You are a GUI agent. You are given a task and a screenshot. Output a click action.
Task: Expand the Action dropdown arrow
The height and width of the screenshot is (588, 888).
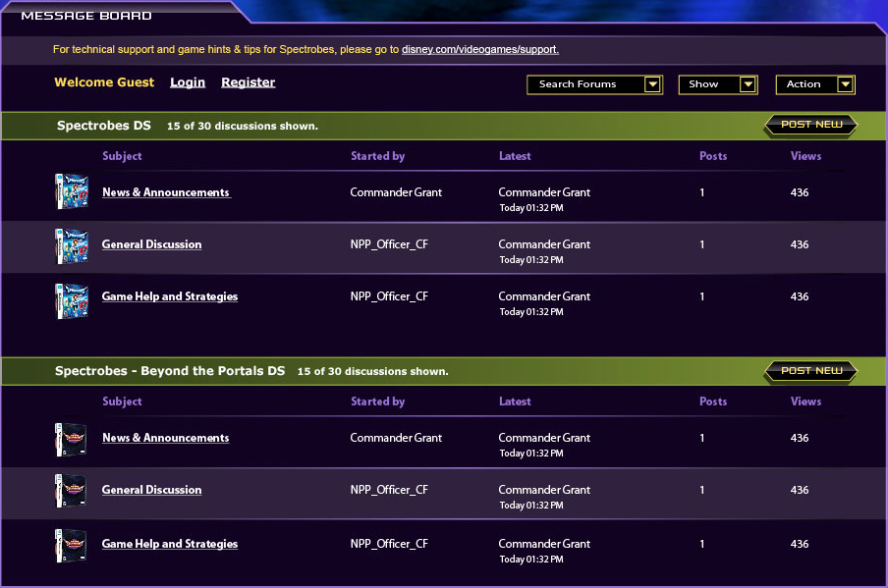(x=845, y=84)
